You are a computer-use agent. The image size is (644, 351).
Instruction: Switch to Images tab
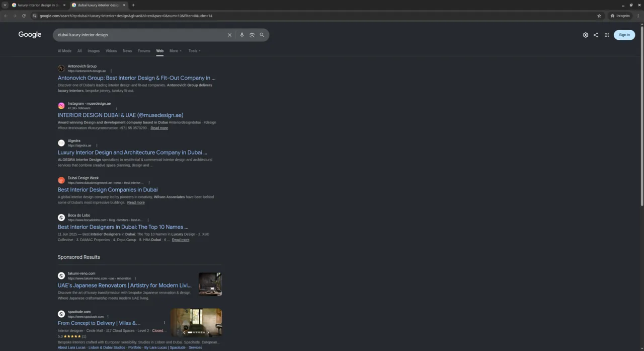pyautogui.click(x=94, y=51)
